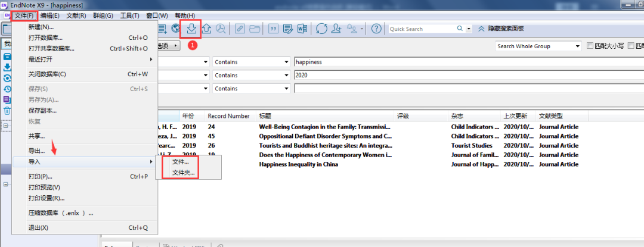644x247 pixels.
Task: Click the New Reference toolbar icon
Action: click(162, 28)
